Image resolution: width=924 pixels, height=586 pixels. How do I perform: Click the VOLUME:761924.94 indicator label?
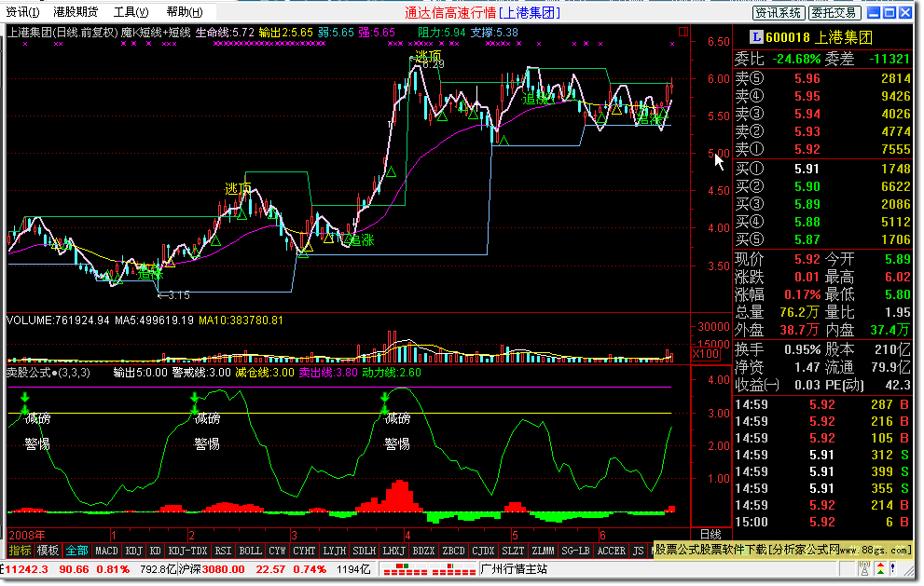click(x=58, y=320)
